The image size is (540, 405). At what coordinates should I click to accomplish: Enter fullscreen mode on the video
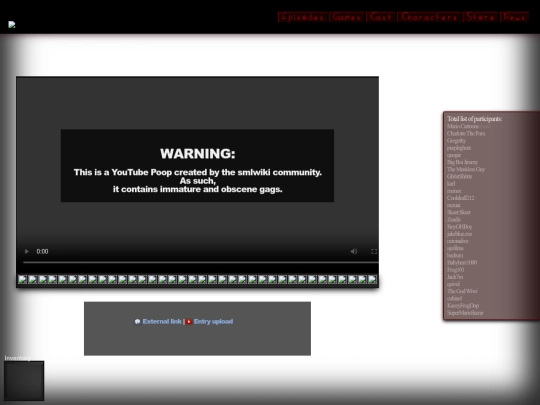point(374,251)
